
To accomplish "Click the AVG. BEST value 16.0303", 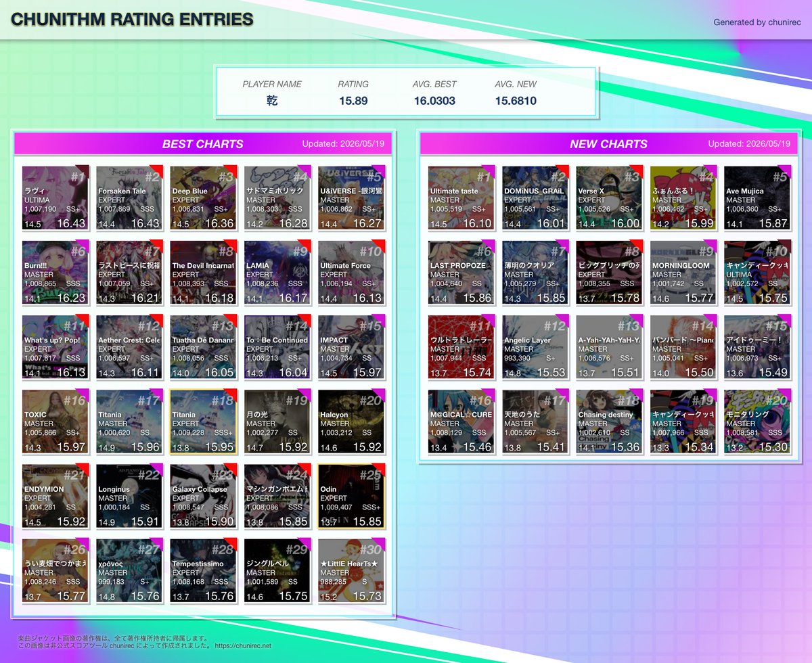I will (x=434, y=101).
